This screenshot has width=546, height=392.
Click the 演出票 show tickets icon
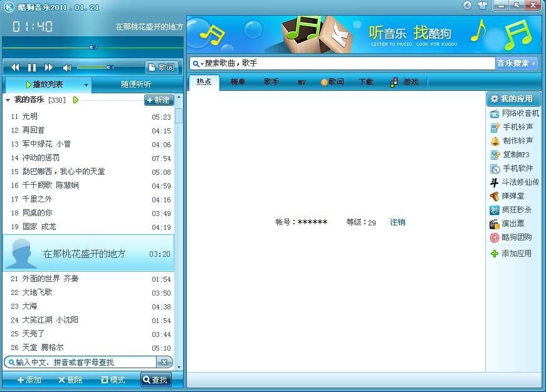coord(514,223)
